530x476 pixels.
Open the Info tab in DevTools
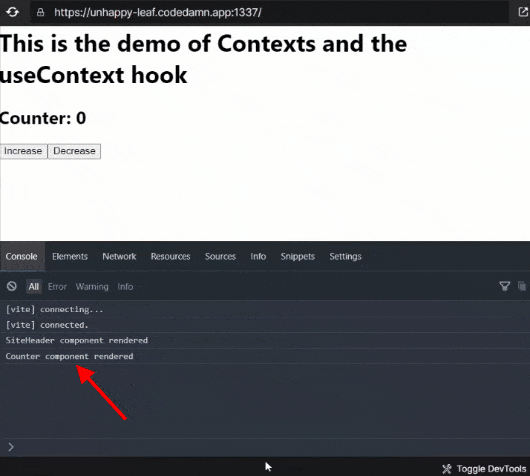tap(258, 256)
